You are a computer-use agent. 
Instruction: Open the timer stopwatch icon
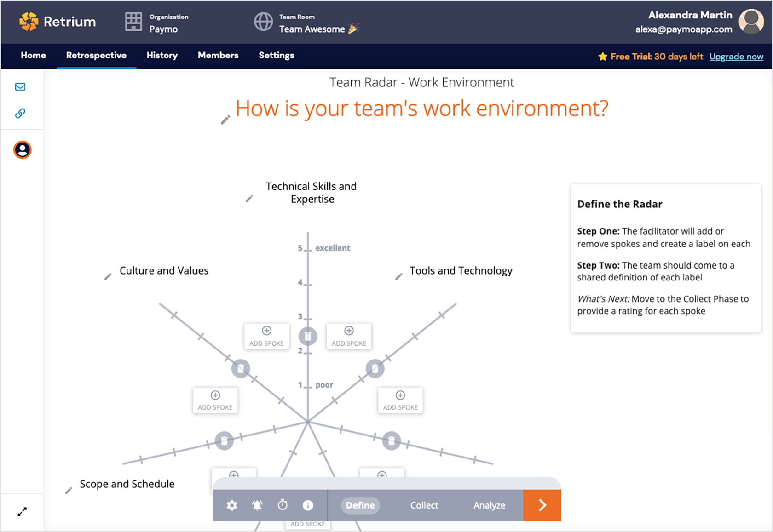click(x=283, y=505)
